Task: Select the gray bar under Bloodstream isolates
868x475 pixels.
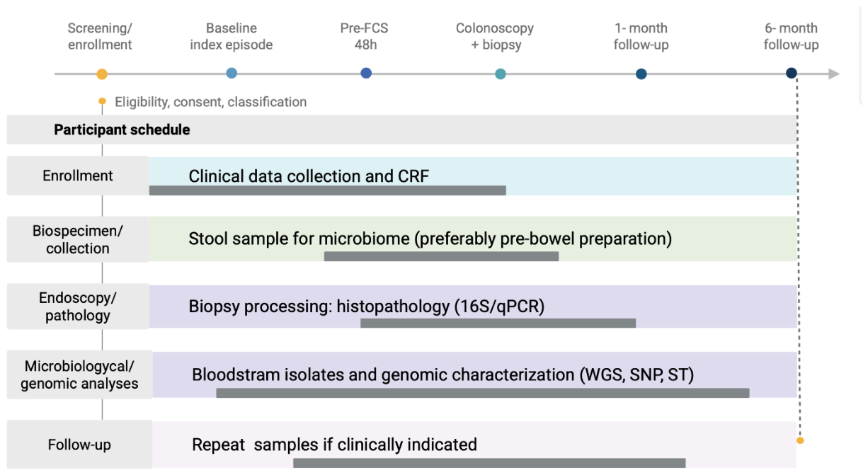Action: click(482, 393)
